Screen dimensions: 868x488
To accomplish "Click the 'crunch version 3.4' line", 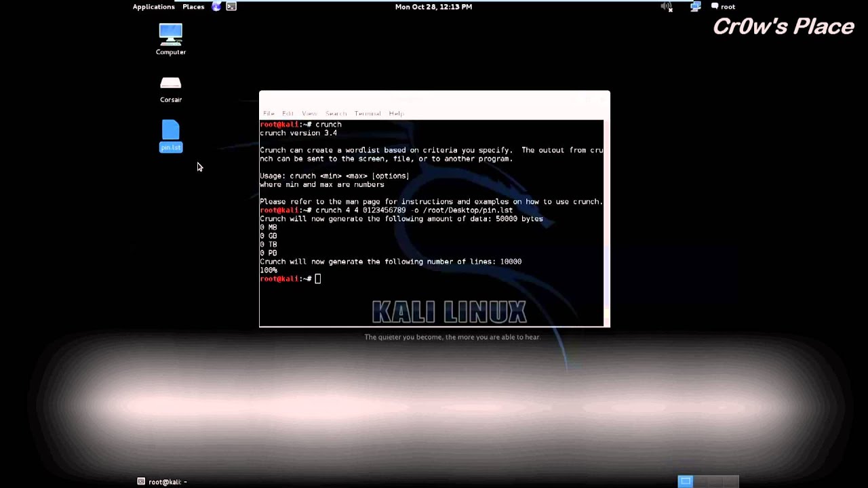I will coord(298,133).
